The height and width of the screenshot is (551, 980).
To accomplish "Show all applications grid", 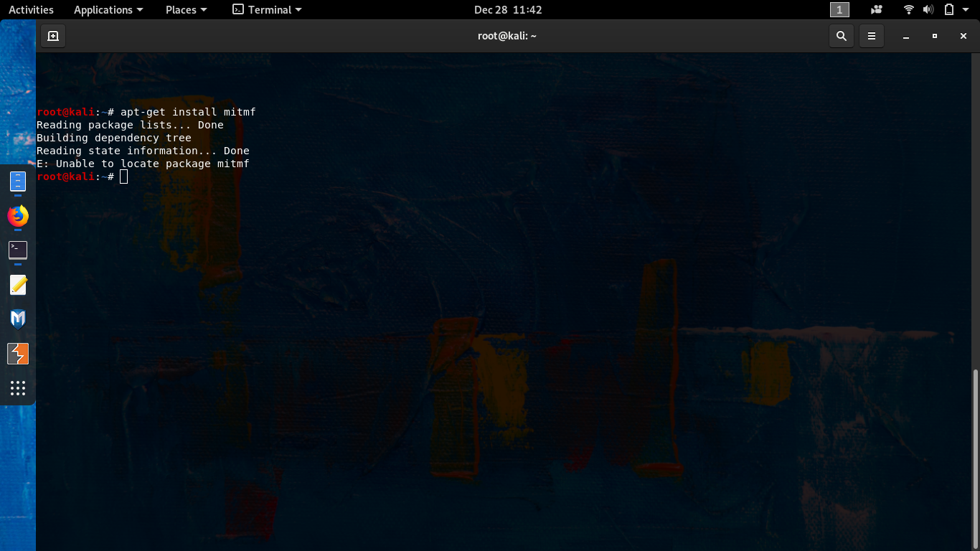I will click(18, 388).
